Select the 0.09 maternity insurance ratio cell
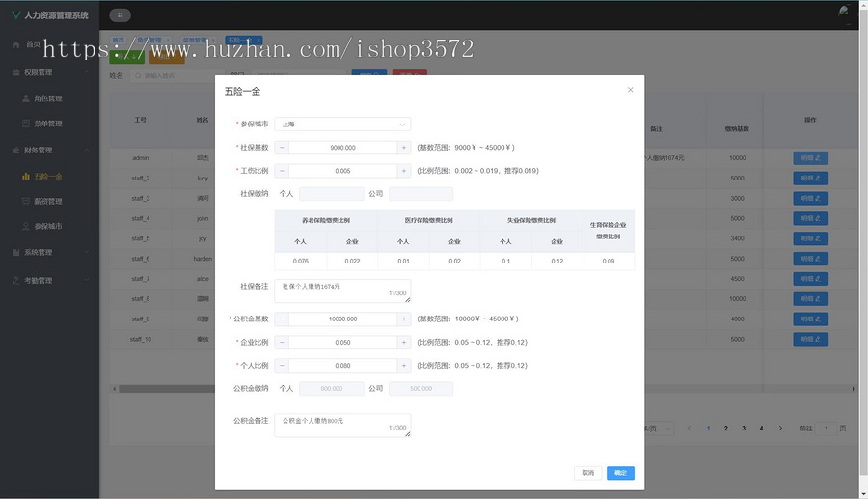 coord(609,261)
